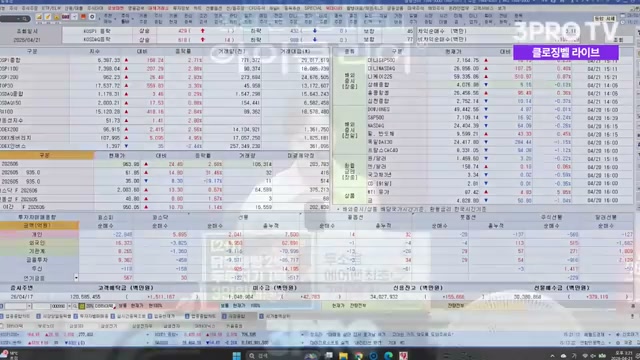Show hidden system tray icons
Viewport: 640px width, 360px height.
pos(552,356)
